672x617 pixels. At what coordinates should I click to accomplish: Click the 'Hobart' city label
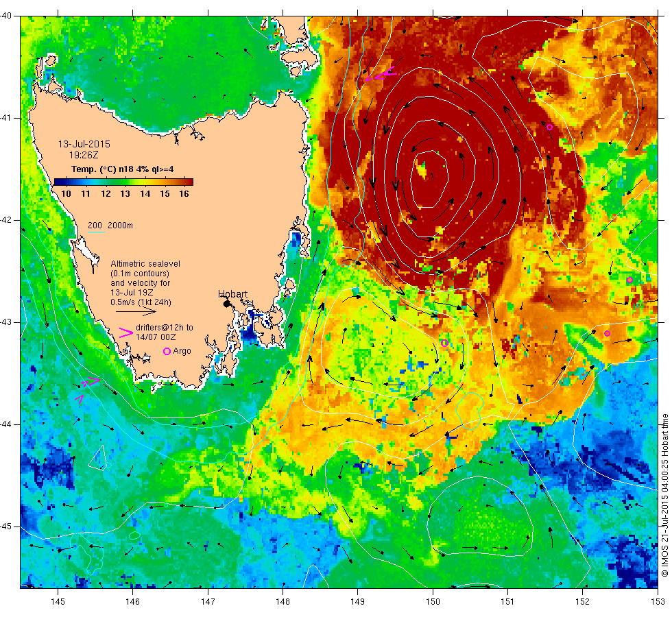tap(232, 294)
